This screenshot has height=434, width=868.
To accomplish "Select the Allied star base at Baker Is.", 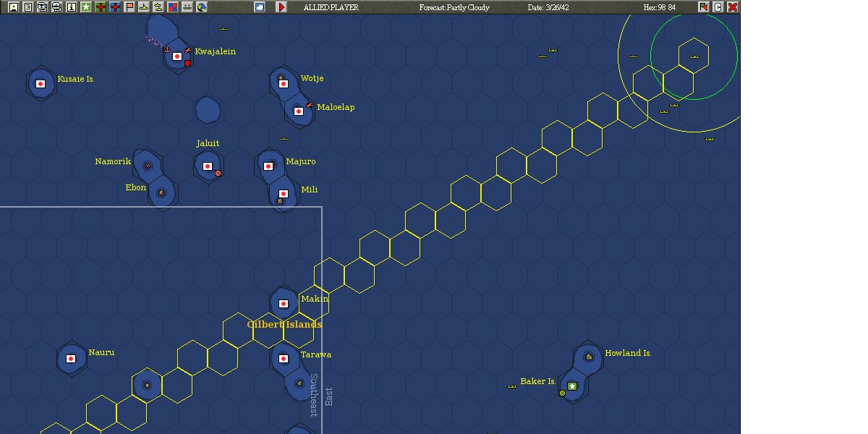I will tap(572, 386).
